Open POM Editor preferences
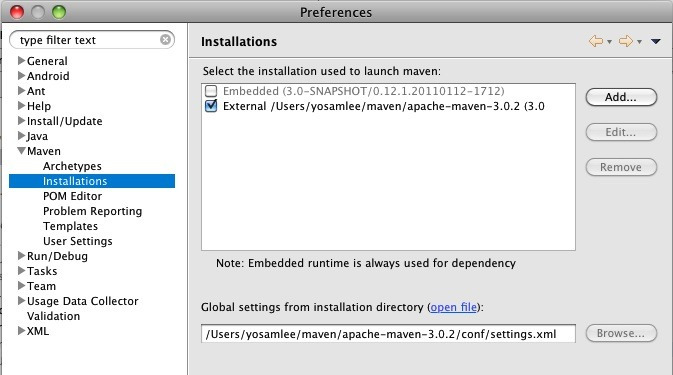 point(73,196)
